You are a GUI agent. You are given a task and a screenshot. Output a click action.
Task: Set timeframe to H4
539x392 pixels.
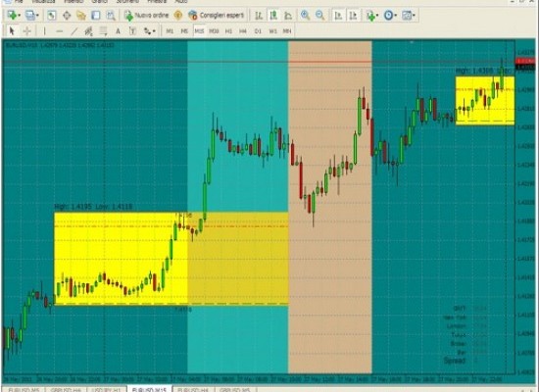pyautogui.click(x=243, y=31)
